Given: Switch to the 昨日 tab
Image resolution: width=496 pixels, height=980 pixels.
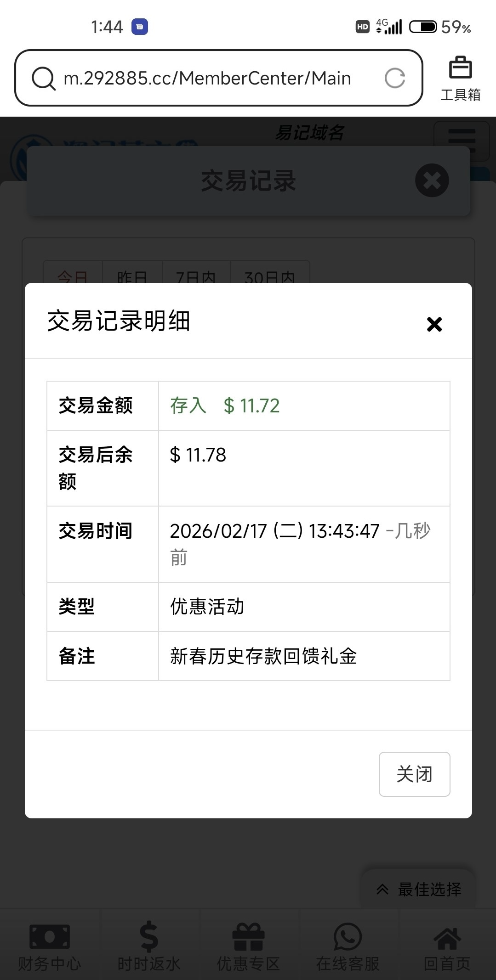Looking at the screenshot, I should pyautogui.click(x=132, y=275).
